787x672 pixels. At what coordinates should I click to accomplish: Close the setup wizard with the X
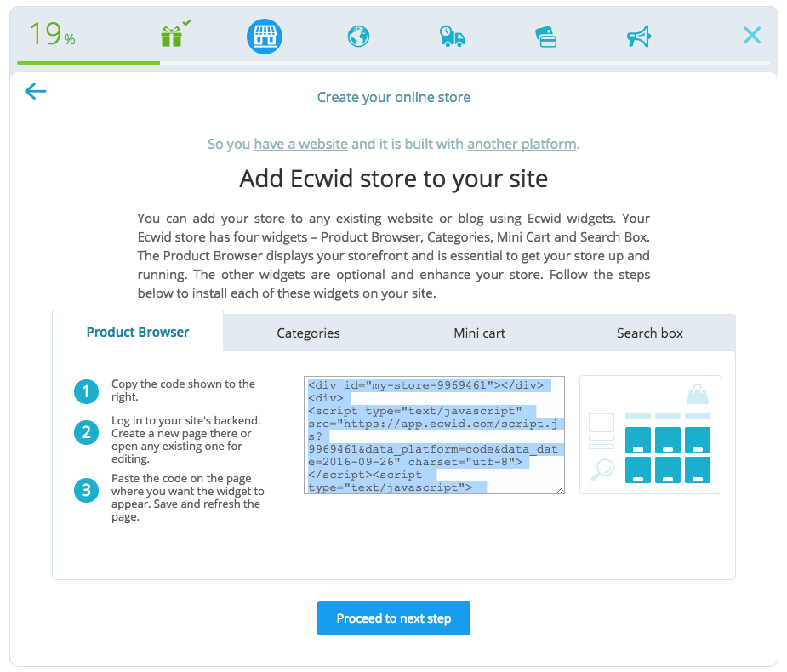pos(752,35)
